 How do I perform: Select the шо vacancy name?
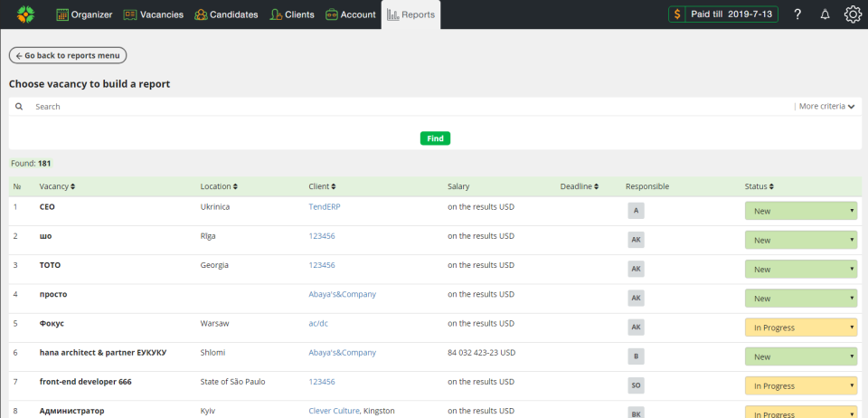(45, 236)
